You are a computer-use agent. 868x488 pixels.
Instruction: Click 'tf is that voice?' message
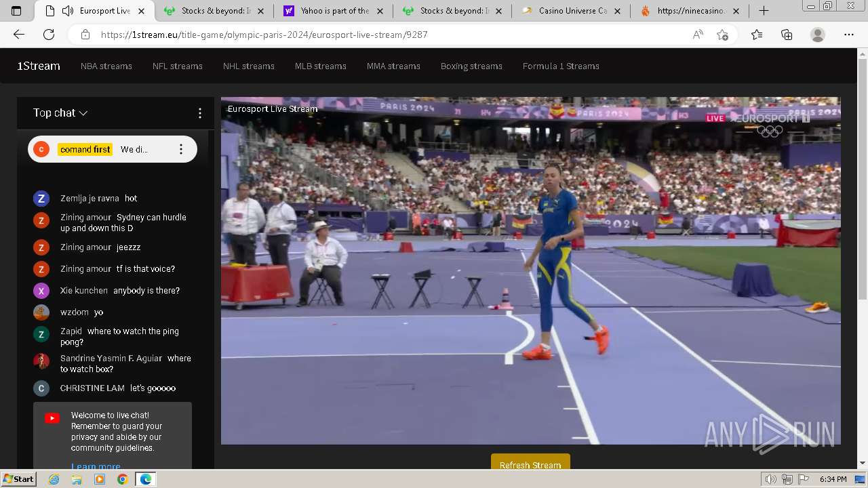pos(146,269)
